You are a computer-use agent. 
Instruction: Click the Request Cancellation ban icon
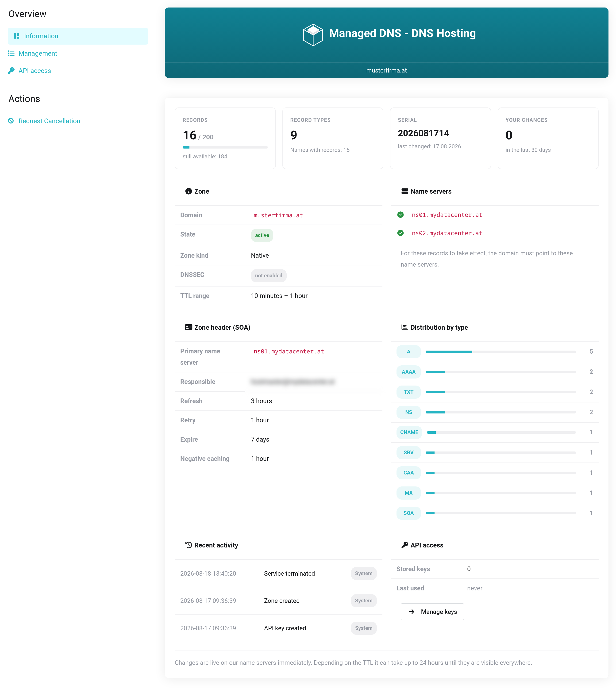click(x=11, y=121)
